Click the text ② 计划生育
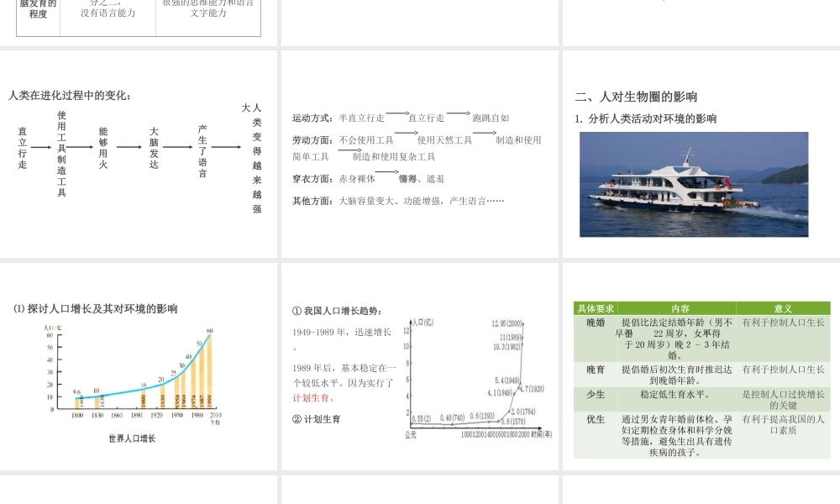This screenshot has height=504, width=840. [316, 419]
